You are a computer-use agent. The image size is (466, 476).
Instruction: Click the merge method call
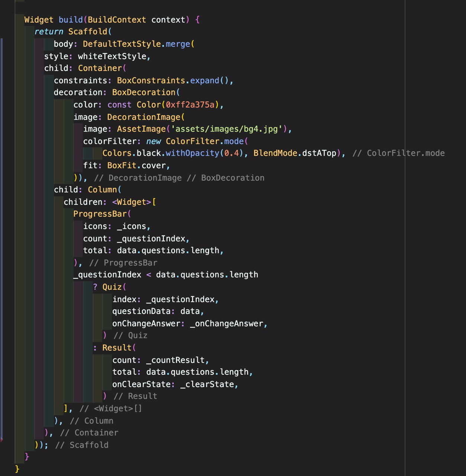tap(178, 44)
